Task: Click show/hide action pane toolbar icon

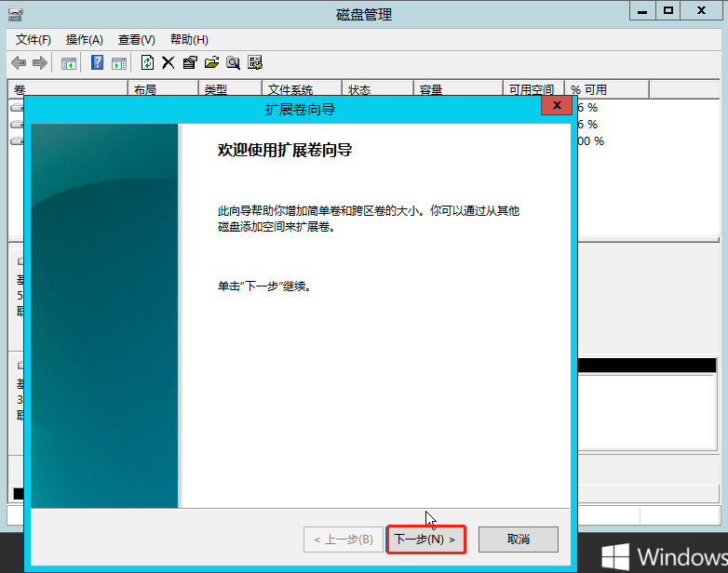Action: (119, 63)
